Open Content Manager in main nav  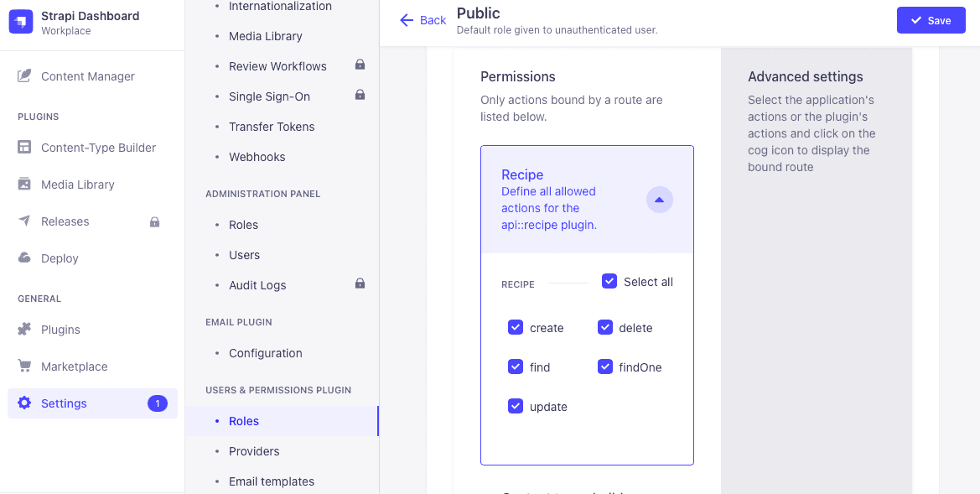pyautogui.click(x=92, y=76)
